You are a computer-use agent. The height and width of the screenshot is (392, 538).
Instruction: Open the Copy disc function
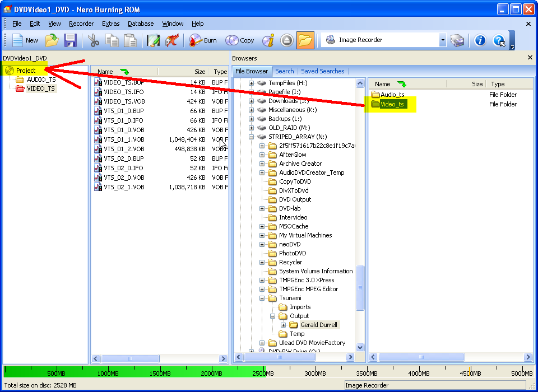pyautogui.click(x=240, y=40)
